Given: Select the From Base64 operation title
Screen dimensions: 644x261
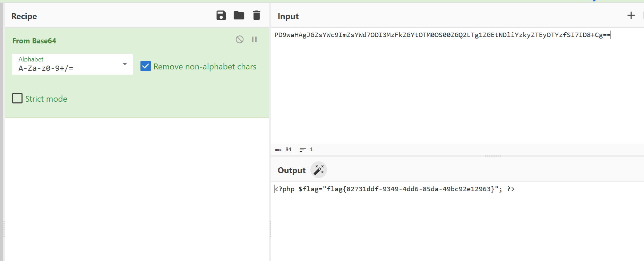Looking at the screenshot, I should (34, 41).
